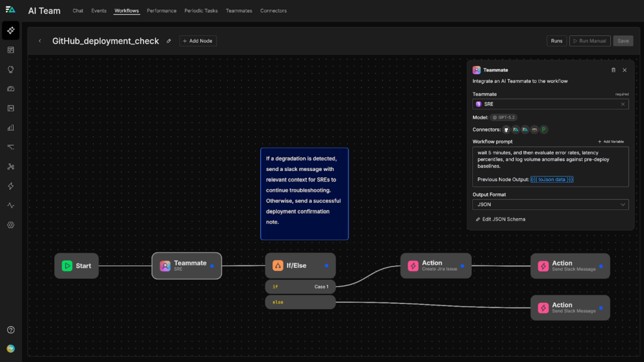Switch to the Performance tab
The height and width of the screenshot is (362, 644).
tap(162, 11)
